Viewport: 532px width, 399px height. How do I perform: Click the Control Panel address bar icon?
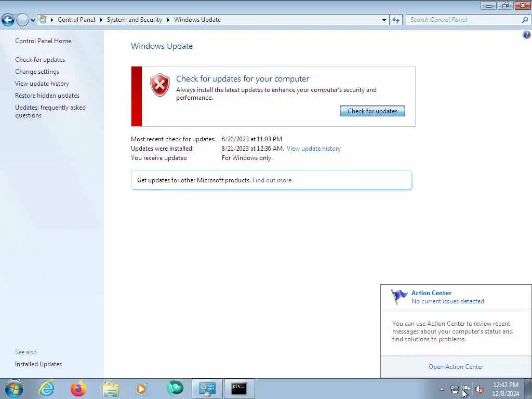coord(43,19)
